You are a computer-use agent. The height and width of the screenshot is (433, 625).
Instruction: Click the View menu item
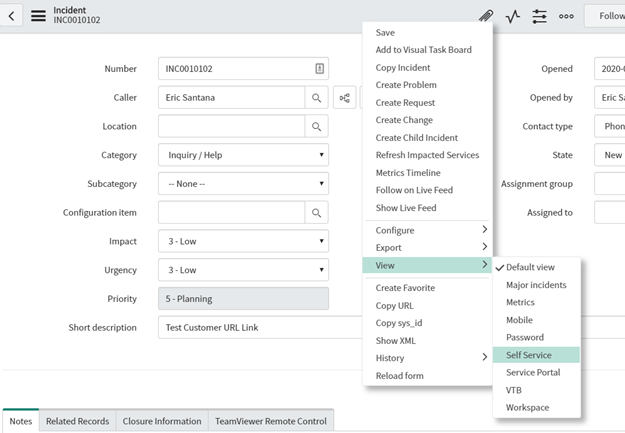(427, 265)
